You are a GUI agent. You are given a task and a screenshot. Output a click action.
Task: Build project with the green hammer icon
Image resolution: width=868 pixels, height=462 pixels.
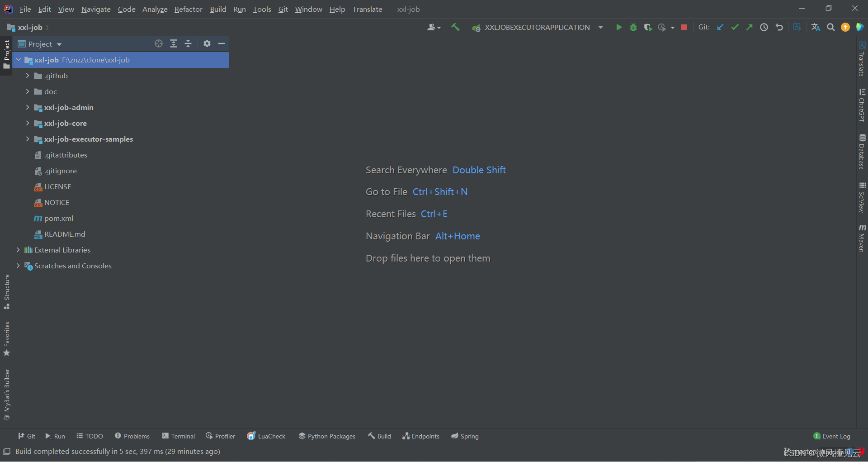tap(455, 28)
